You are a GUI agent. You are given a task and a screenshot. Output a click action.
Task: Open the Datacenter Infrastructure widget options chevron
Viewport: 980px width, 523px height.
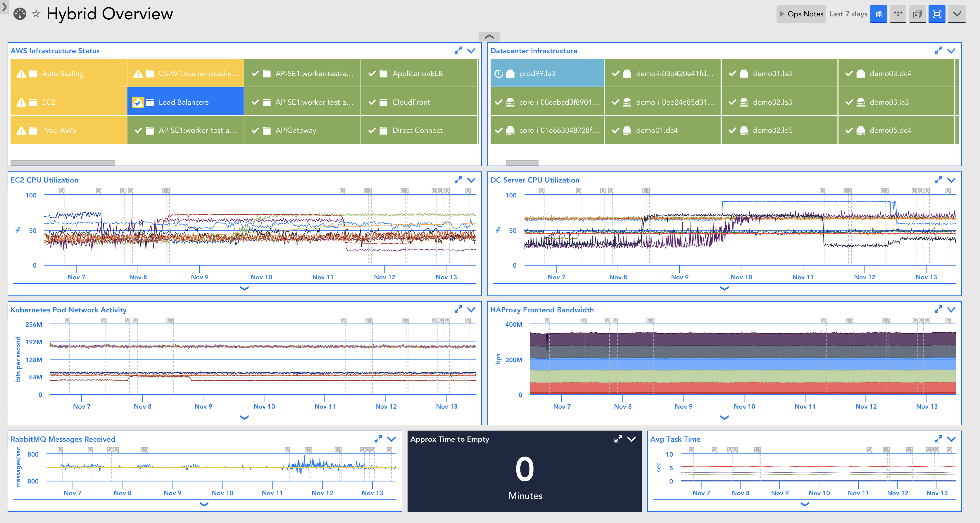pyautogui.click(x=951, y=51)
